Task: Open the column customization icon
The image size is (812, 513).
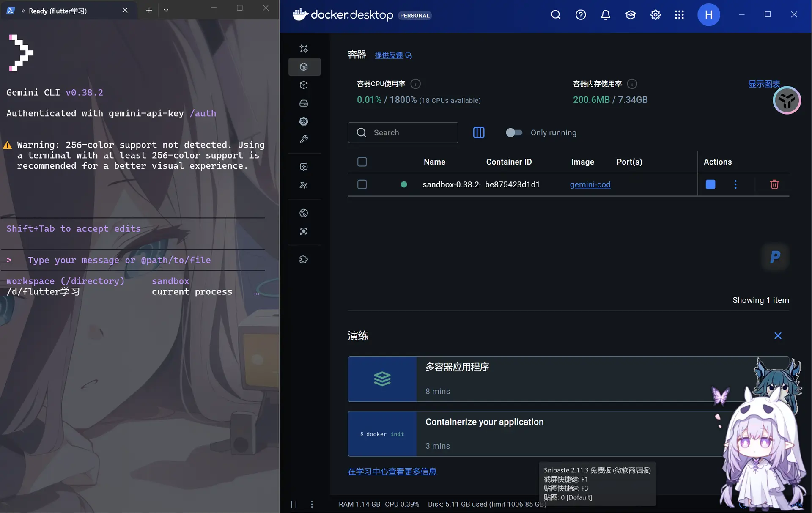Action: 479,133
